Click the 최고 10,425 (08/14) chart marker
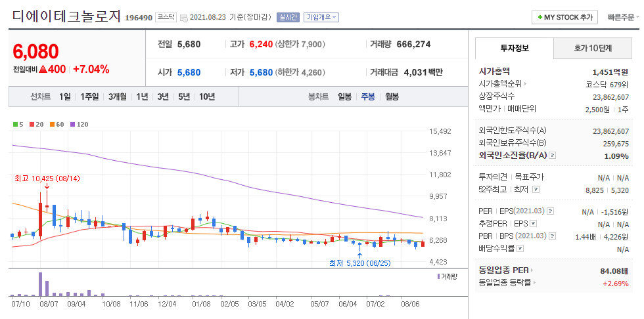The width and height of the screenshot is (644, 319). pos(47,179)
